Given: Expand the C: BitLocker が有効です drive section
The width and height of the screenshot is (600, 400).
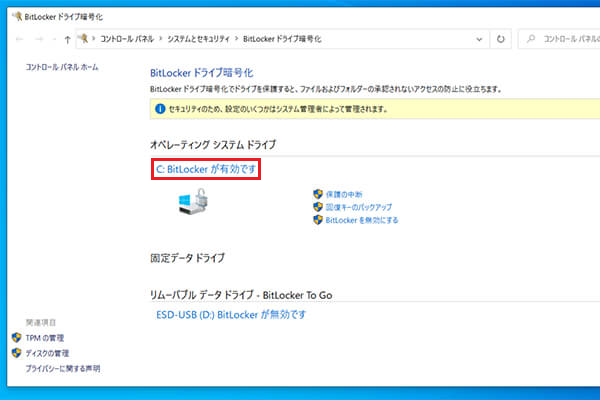Looking at the screenshot, I should click(205, 169).
